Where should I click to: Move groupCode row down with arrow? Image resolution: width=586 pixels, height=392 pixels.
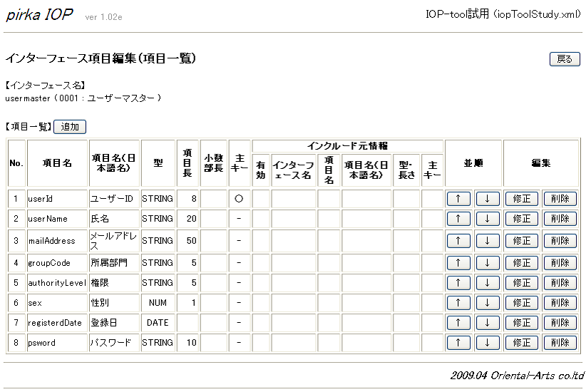point(488,263)
